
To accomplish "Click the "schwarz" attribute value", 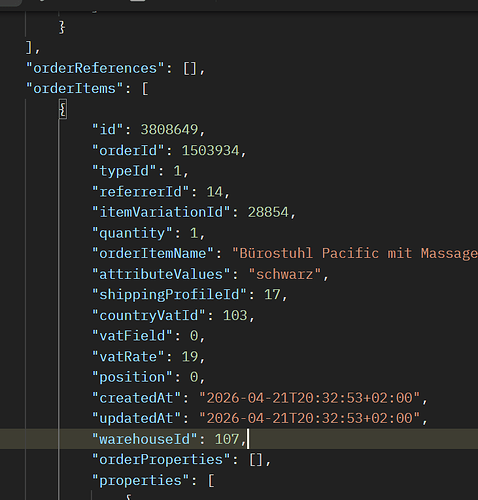I will pyautogui.click(x=284, y=274).
